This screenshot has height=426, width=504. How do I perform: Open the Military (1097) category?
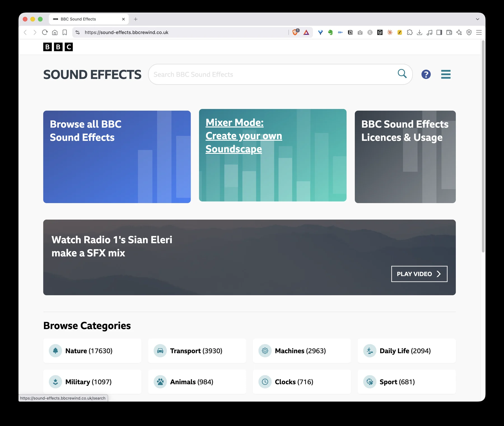[92, 382]
